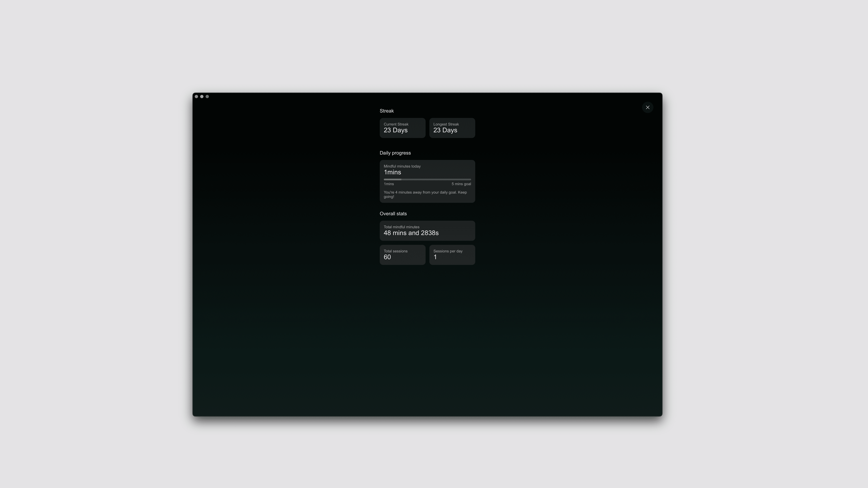868x488 pixels.
Task: Click the 1mins label below progress bar
Action: pos(389,184)
